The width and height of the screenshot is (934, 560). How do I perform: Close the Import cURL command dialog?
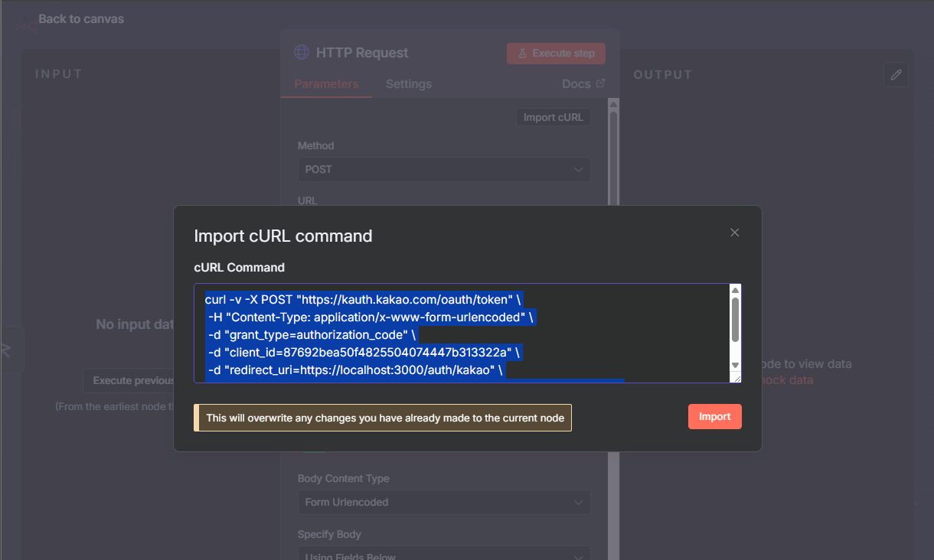[734, 233]
